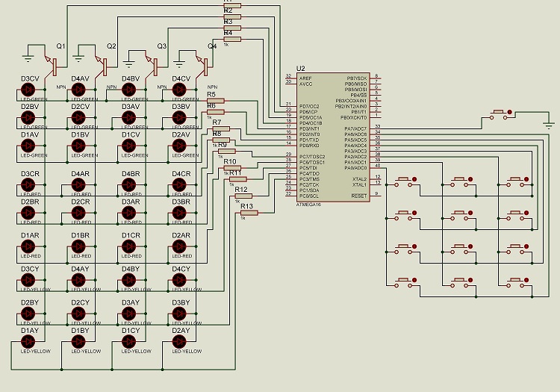Click the PA7/ADC7 pin label
560x392 pixels.
click(355, 128)
